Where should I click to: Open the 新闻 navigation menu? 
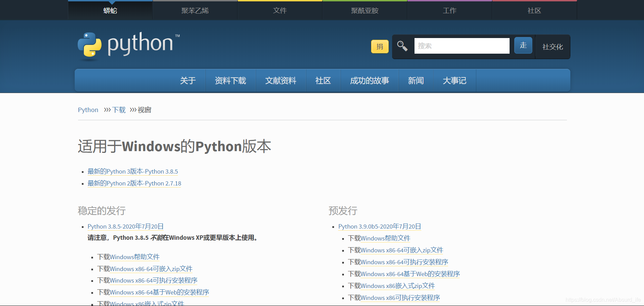416,80
